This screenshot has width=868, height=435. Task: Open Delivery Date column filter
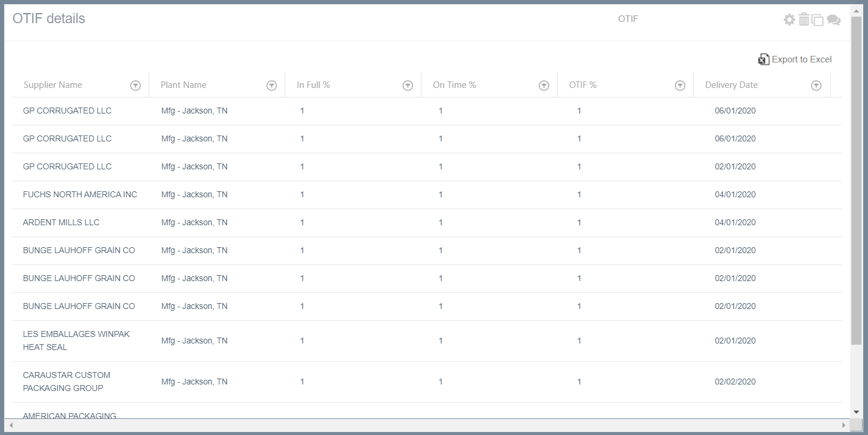pyautogui.click(x=816, y=86)
